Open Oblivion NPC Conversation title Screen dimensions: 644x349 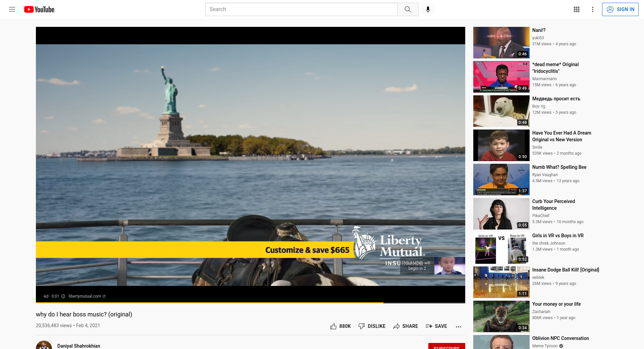tap(560, 338)
